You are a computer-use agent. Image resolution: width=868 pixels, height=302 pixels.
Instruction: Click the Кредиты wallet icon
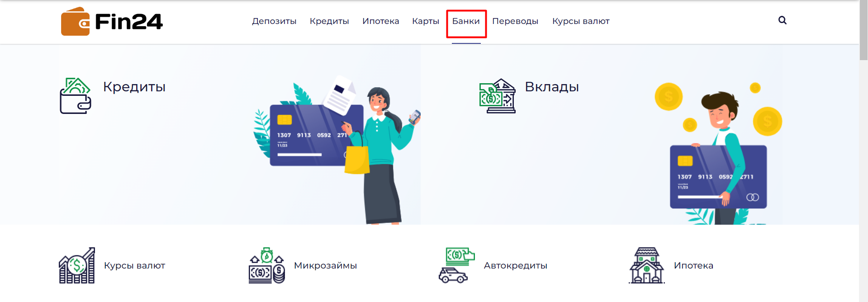click(76, 96)
